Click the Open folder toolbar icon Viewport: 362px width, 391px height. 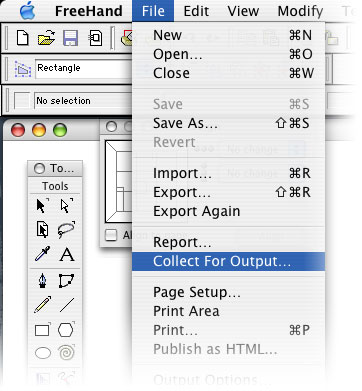point(46,38)
